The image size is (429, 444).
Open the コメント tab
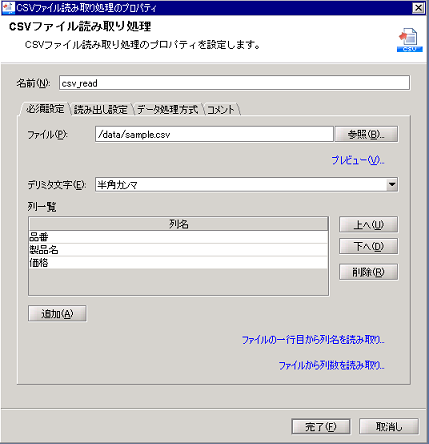221,109
